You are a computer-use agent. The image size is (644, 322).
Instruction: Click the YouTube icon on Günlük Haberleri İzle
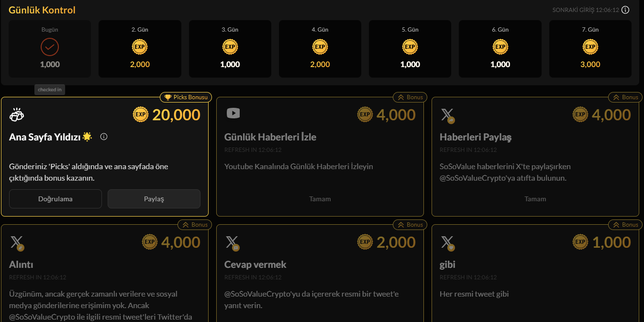[233, 113]
